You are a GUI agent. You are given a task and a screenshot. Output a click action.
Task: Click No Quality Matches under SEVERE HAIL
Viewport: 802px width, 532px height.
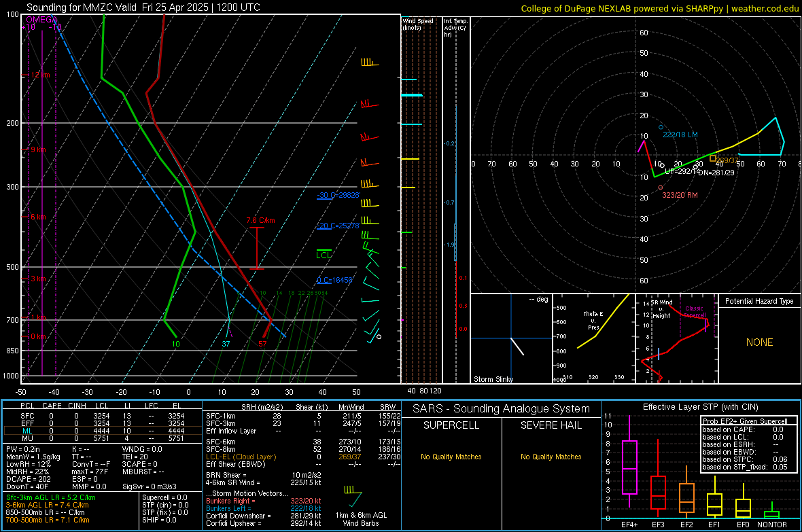[x=551, y=457]
